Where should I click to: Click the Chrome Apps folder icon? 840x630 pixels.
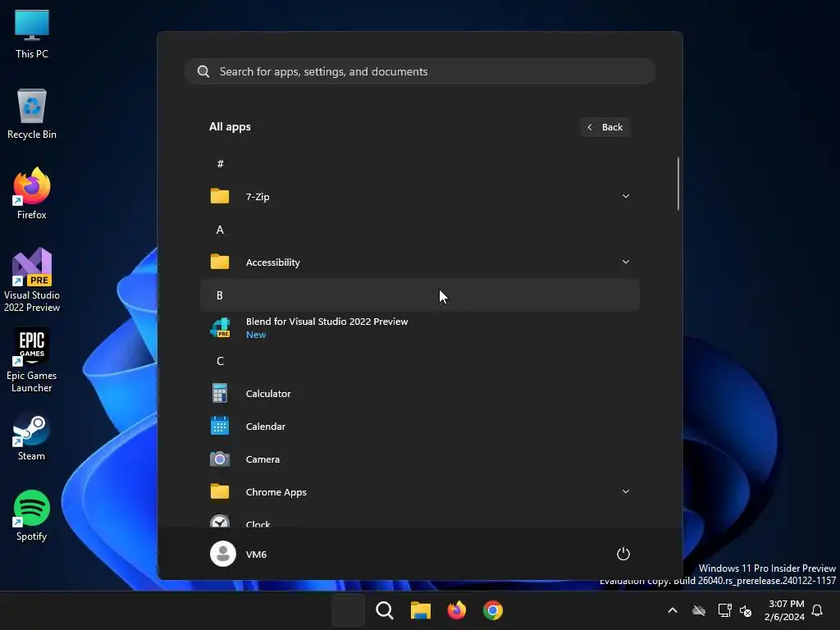[220, 491]
